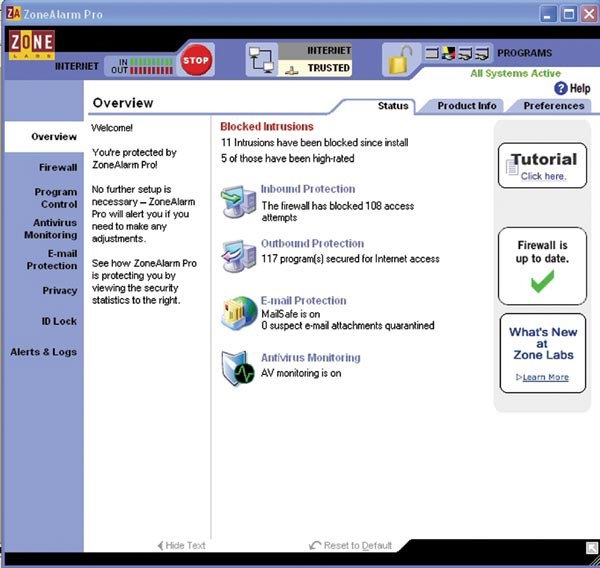Open the ID Lock panel
This screenshot has width=600, height=568.
59,321
